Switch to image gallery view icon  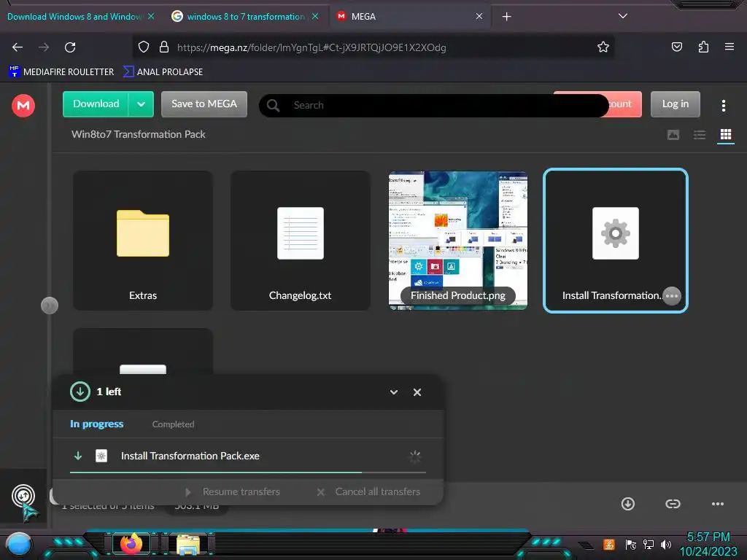[673, 135]
